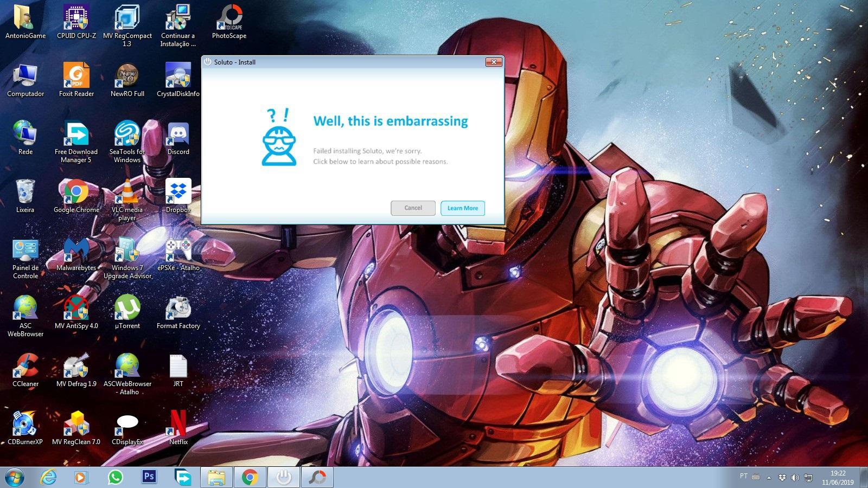Click 'Failed installing Soluto, we're sorry.' text
Screen dimensions: 868x488
pos(367,151)
